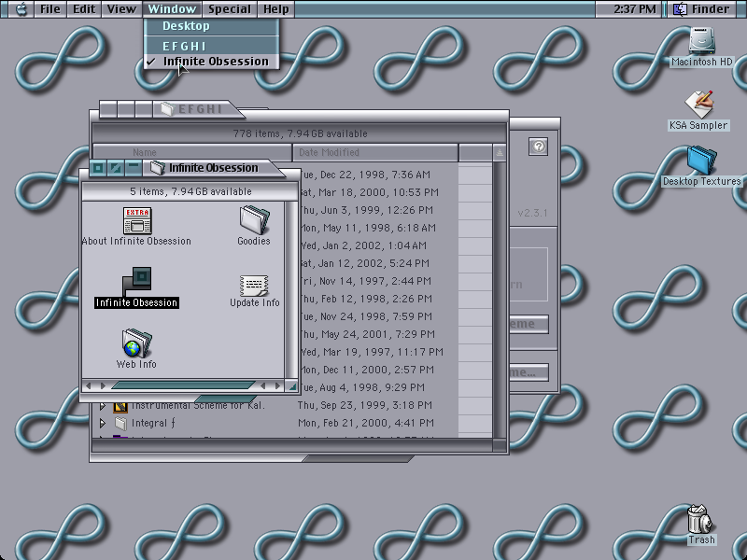Click the folder proxy icon beside Infinite Obsession title
The image size is (747, 560).
157,168
